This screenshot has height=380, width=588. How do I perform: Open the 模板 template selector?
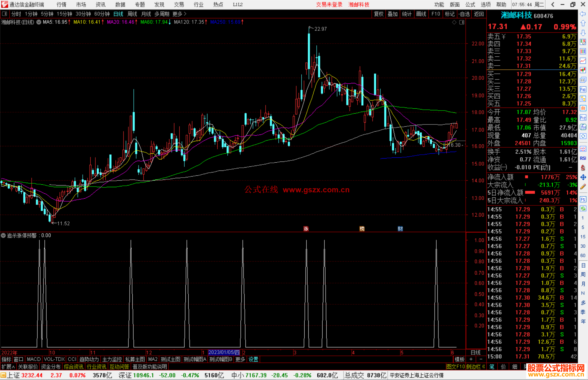[x=460, y=359]
